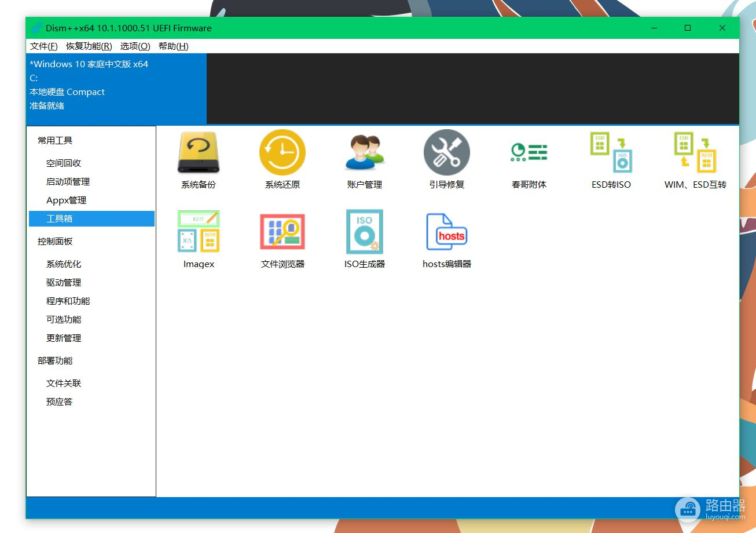
Task: Open the 春哥附体 tool icon
Action: click(529, 153)
